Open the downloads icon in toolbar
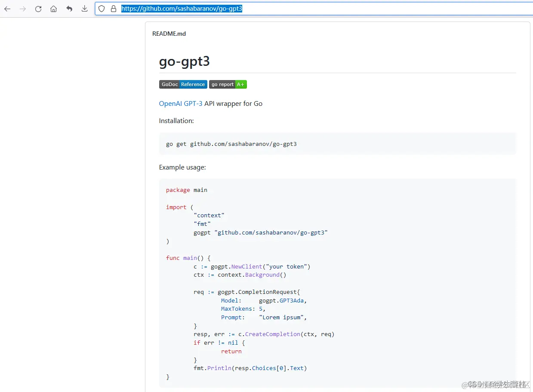Viewport: 533px width, 392px height. pos(85,9)
